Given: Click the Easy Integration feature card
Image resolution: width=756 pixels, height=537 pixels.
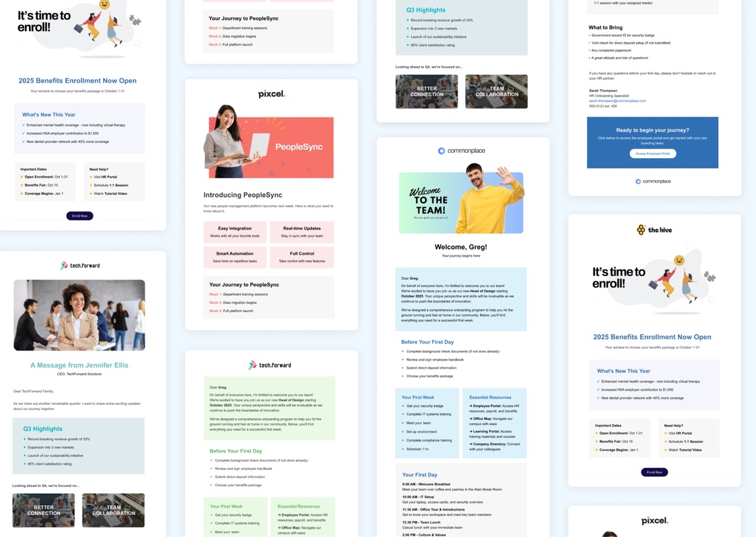Looking at the screenshot, I should 234,232.
